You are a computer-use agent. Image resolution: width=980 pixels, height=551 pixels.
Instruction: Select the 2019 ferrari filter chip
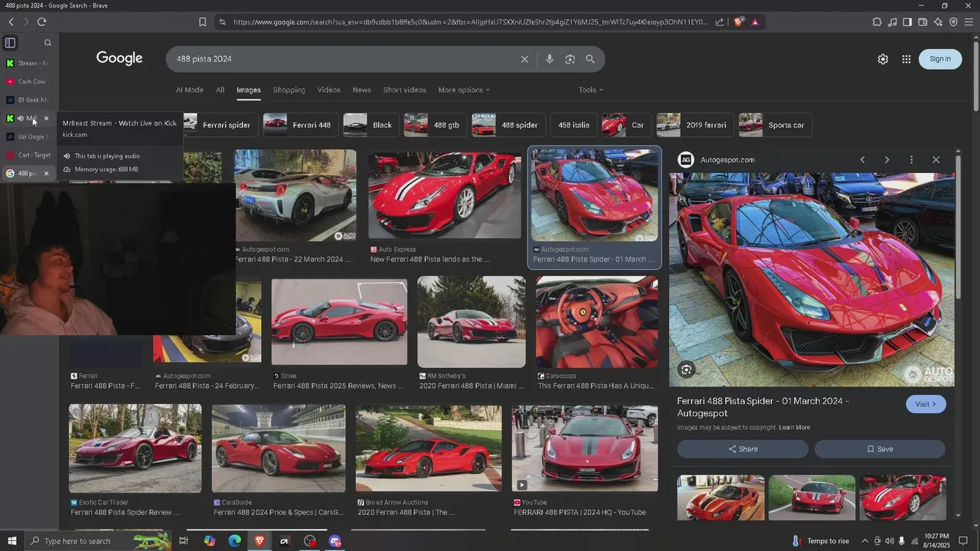coord(694,125)
